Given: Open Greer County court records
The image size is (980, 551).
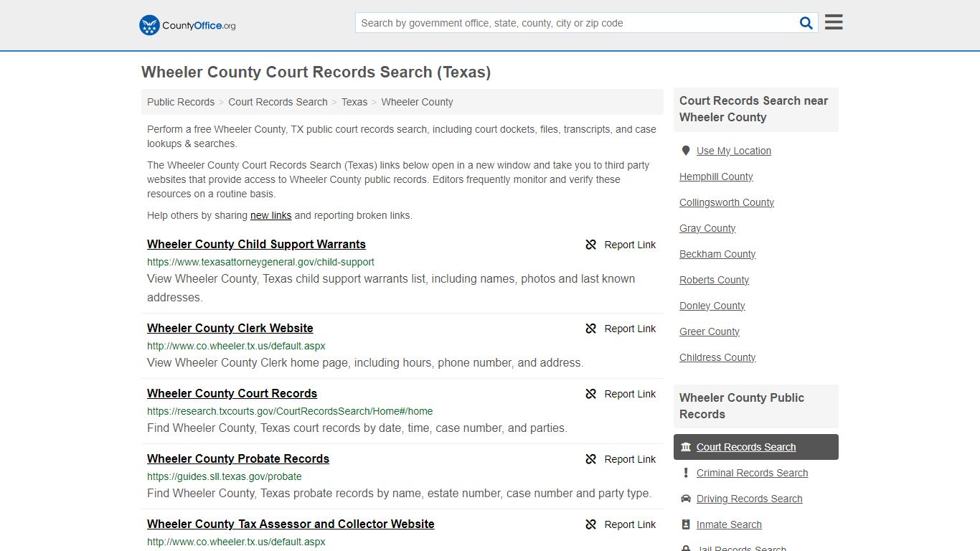Looking at the screenshot, I should 710,331.
